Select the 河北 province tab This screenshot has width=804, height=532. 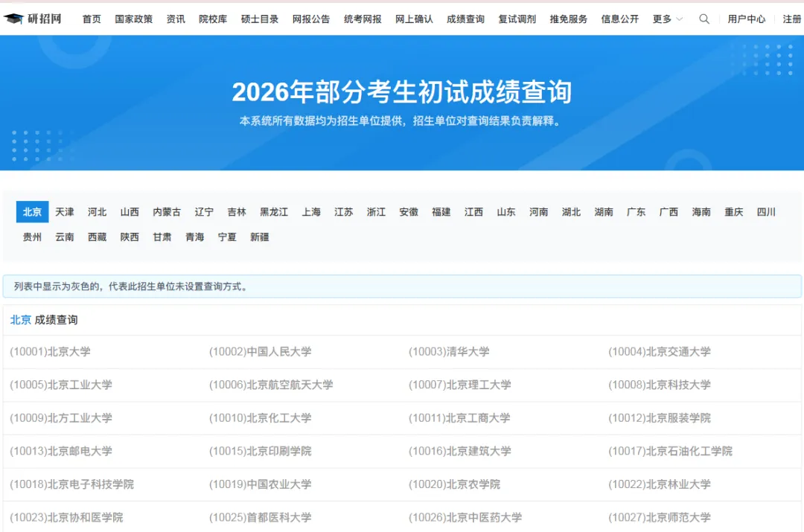tap(97, 211)
